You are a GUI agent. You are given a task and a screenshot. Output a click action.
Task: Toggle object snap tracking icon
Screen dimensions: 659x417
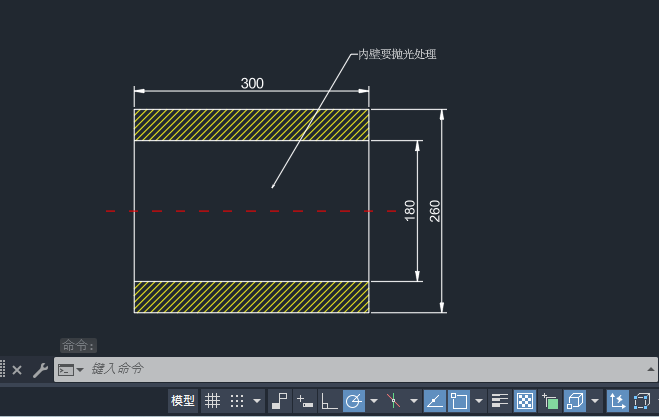click(x=435, y=401)
